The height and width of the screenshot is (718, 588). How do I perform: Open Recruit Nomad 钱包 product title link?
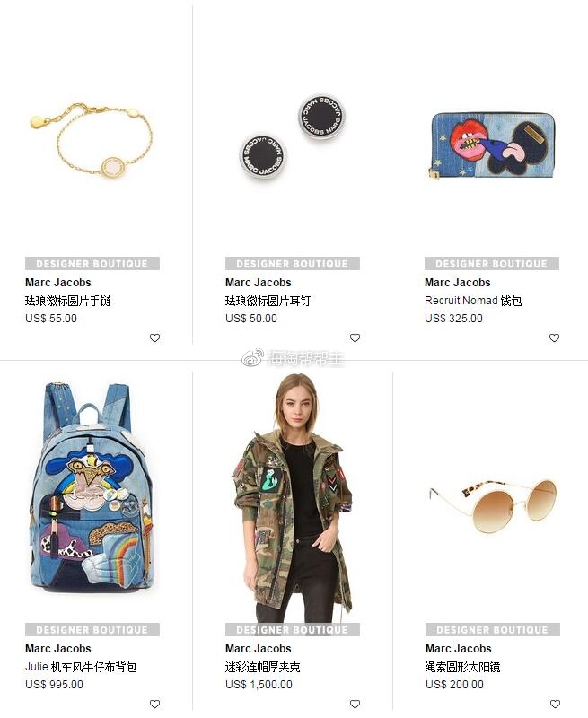pyautogui.click(x=473, y=301)
